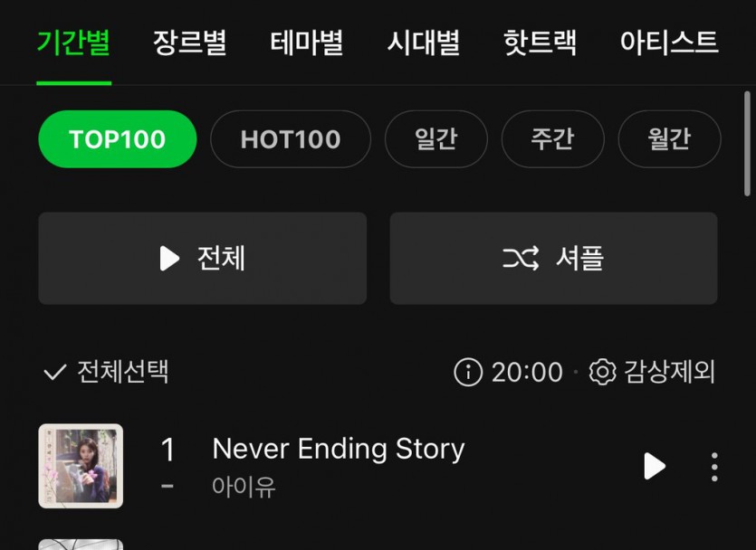
Task: Open the gear icon for 감상제외
Action: [x=602, y=372]
